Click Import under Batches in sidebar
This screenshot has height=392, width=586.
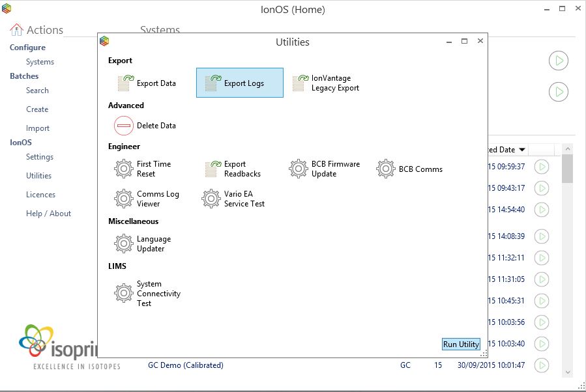pos(38,128)
